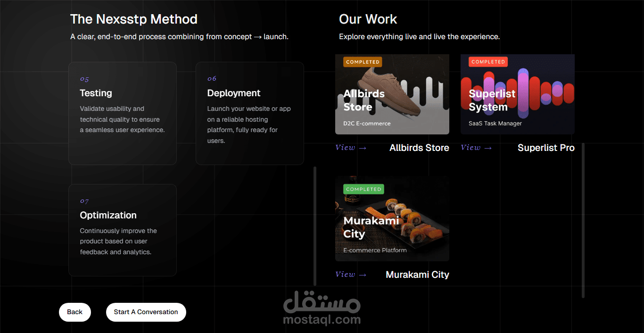This screenshot has width=644, height=333.
Task: Click the orange COMPLETED badge on Allbirds card
Action: pyautogui.click(x=363, y=62)
